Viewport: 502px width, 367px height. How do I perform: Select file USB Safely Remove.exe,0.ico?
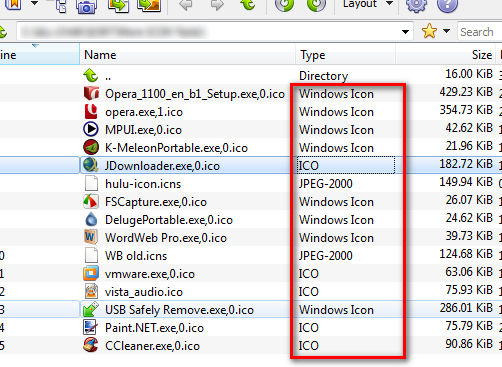click(x=179, y=310)
